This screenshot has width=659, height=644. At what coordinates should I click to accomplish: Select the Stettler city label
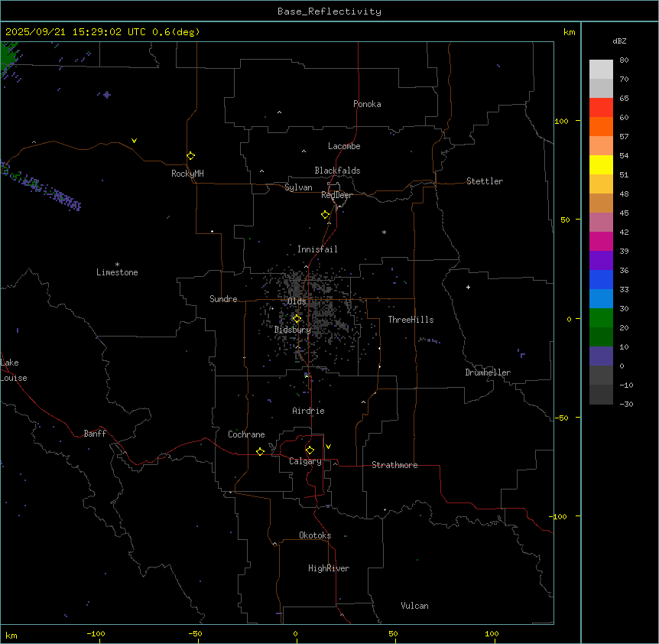485,181
